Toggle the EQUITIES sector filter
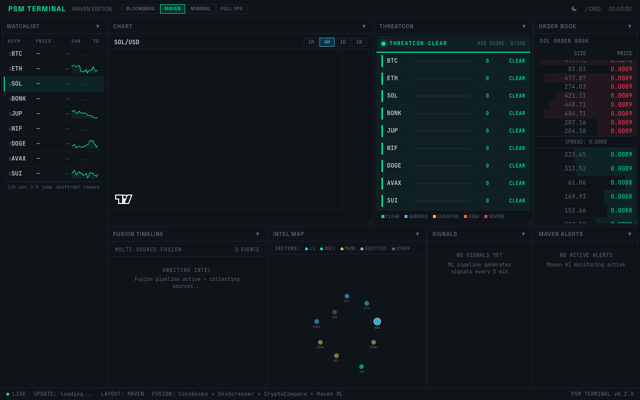The height and width of the screenshot is (400, 640). pyautogui.click(x=373, y=249)
